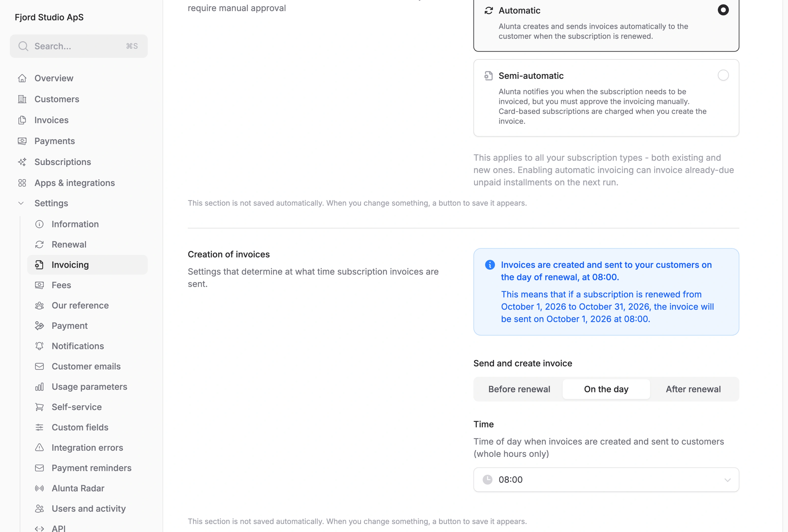Image resolution: width=788 pixels, height=532 pixels.
Task: Click the Send and create invoice heading
Action: pyautogui.click(x=523, y=364)
